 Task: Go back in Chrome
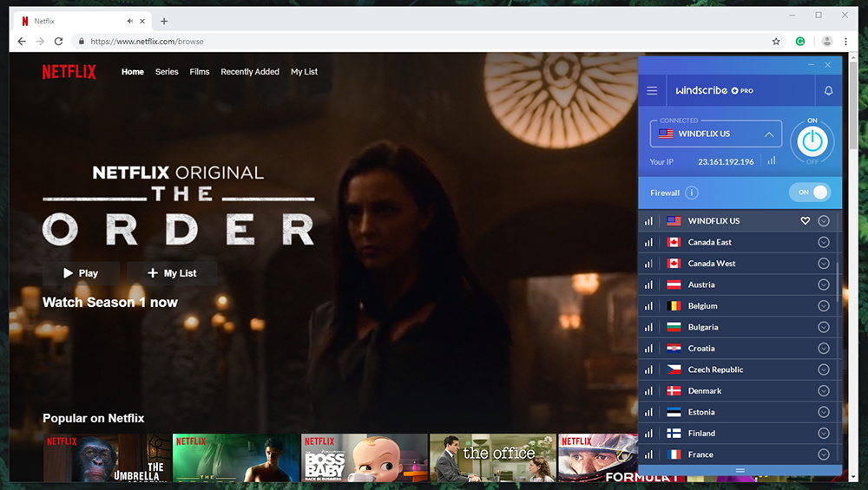pos(22,42)
